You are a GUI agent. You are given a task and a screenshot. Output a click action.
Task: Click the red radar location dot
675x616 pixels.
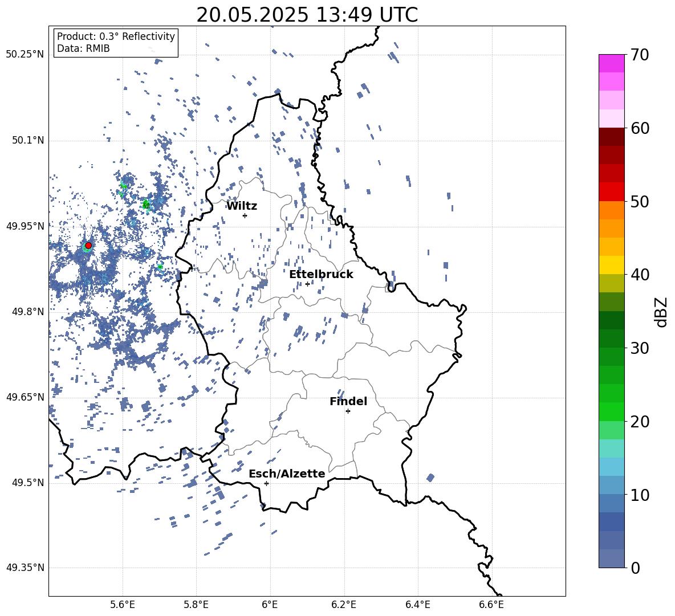pyautogui.click(x=88, y=246)
